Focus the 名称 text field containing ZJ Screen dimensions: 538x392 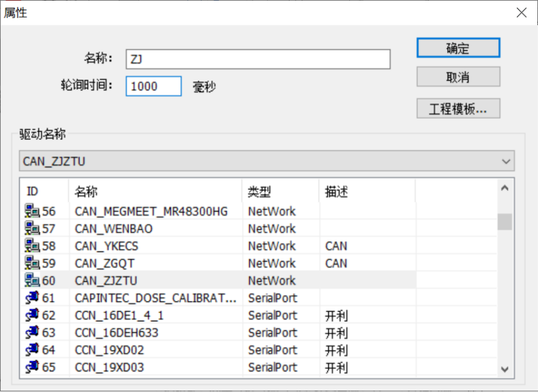258,59
